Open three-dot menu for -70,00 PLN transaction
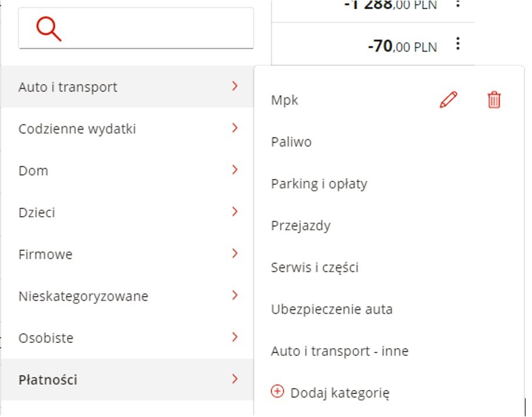 pyautogui.click(x=458, y=43)
